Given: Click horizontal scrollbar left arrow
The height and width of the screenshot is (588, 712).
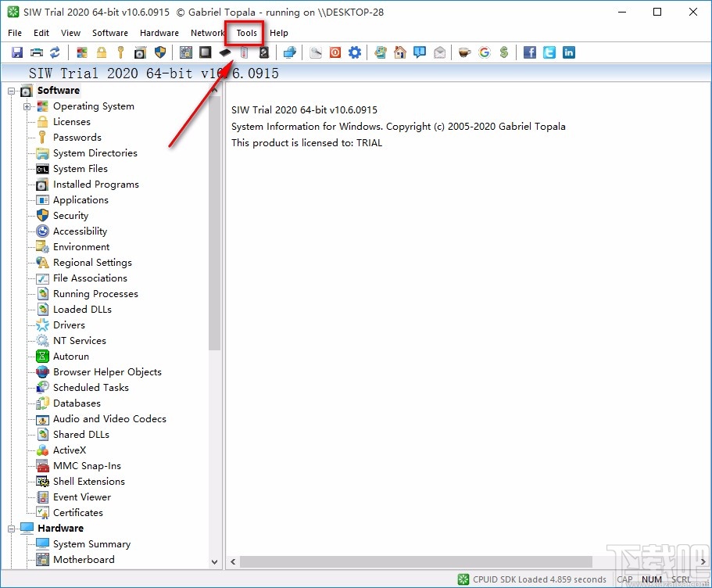Looking at the screenshot, I should coord(233,562).
